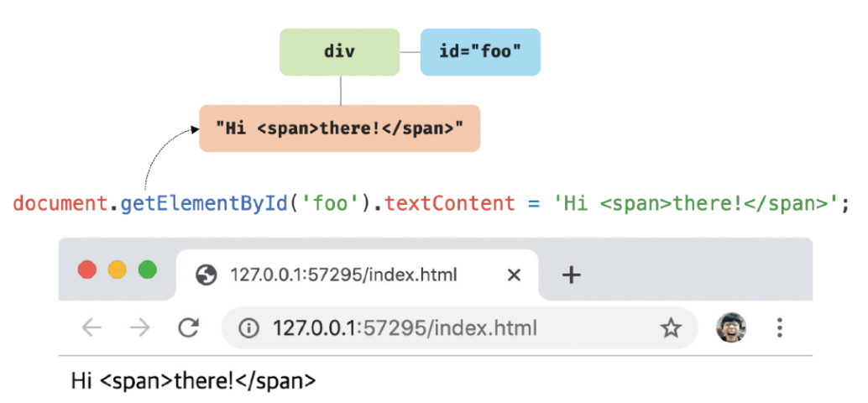Click the textContent property in code

click(x=450, y=203)
